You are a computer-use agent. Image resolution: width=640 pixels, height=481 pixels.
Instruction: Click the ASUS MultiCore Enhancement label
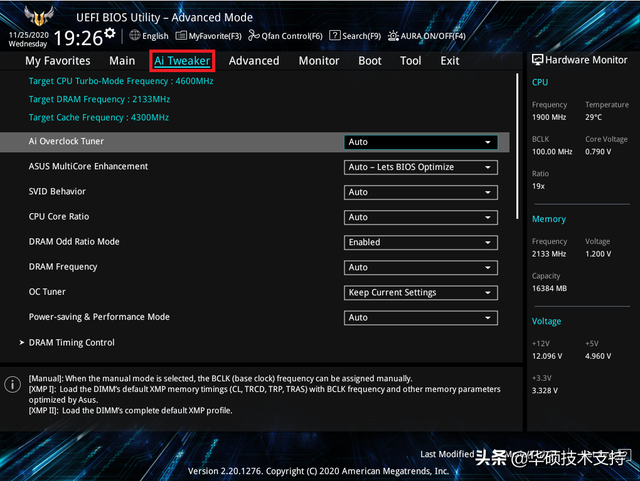[x=88, y=167]
